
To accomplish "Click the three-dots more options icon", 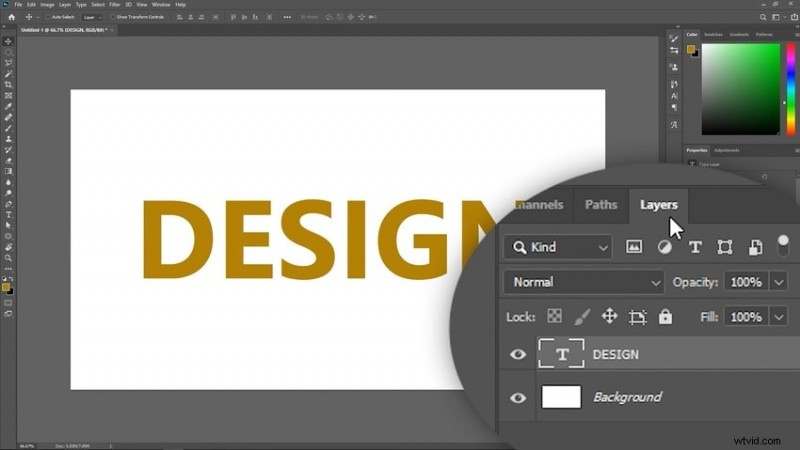I will (287, 17).
